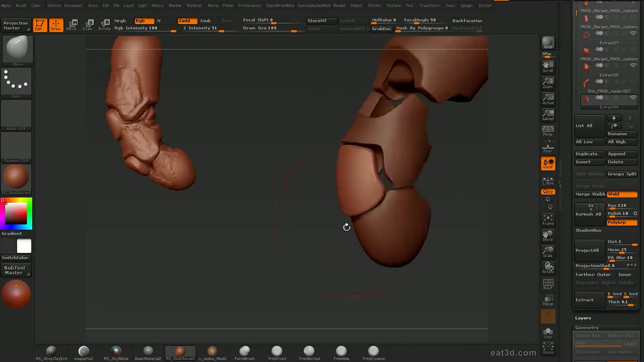Open SubTool Master plugin button

[16, 270]
